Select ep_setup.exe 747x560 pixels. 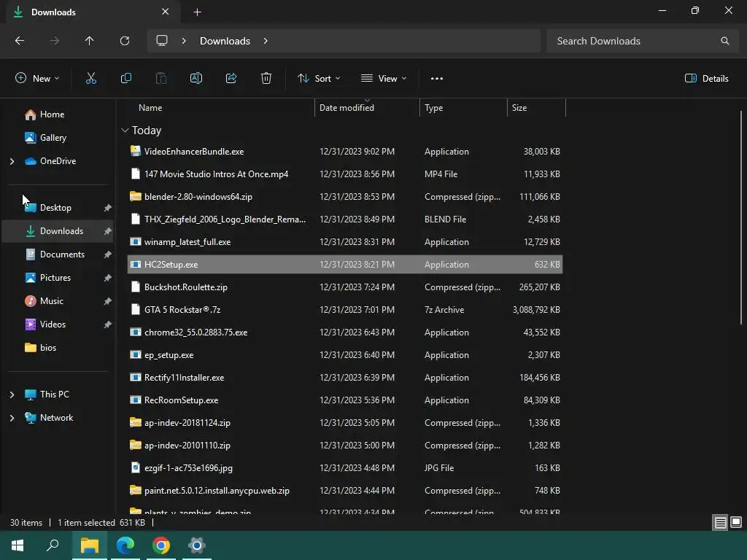click(345, 355)
